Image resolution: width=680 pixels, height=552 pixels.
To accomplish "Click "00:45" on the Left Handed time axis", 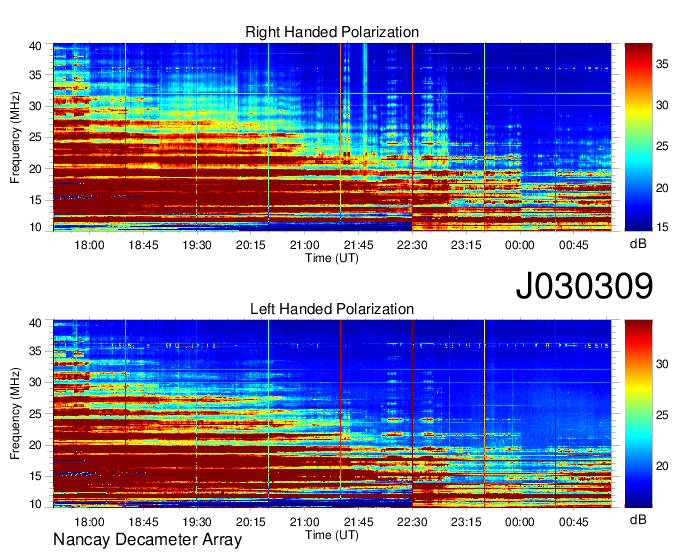I will [573, 522].
